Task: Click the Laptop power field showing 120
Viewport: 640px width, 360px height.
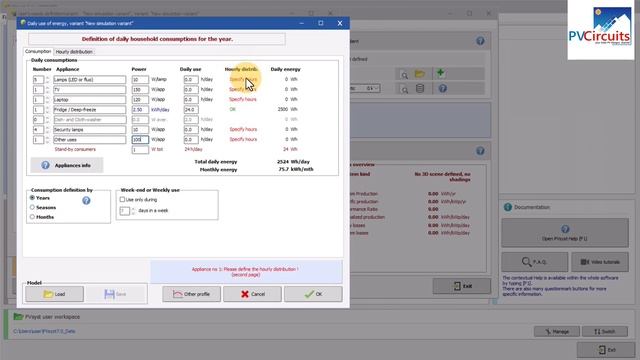Action: tap(140, 100)
